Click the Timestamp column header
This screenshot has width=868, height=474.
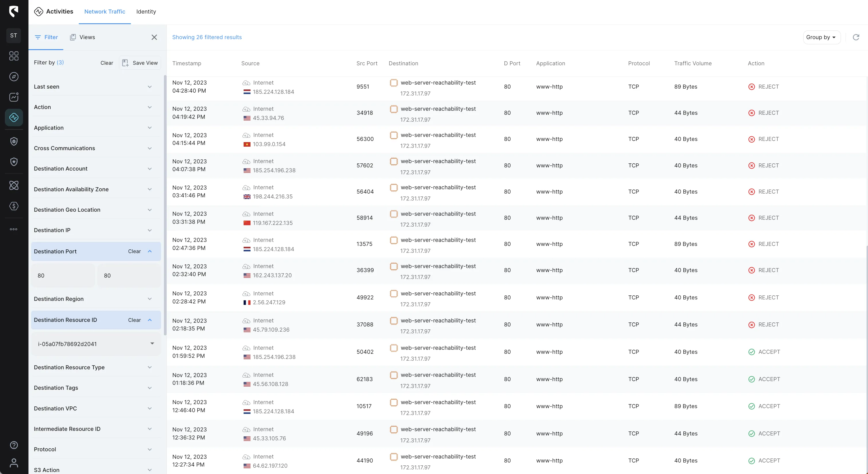click(187, 63)
